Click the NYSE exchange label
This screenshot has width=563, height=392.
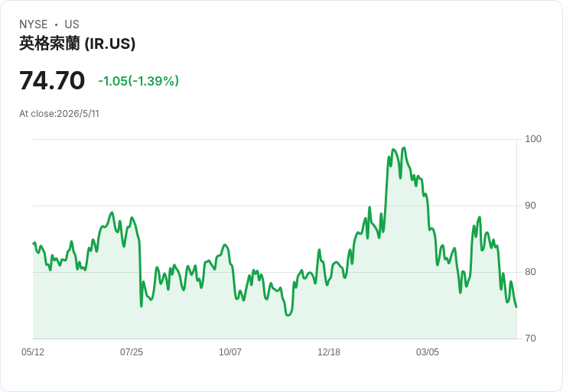[x=34, y=24]
